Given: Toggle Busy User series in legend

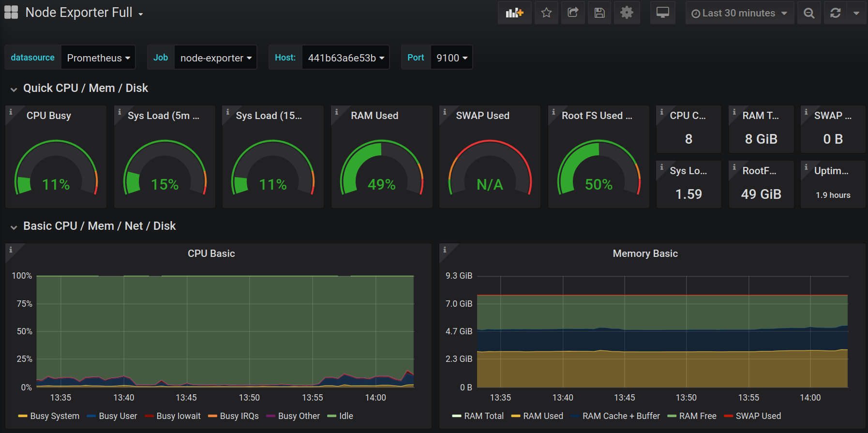Looking at the screenshot, I should tap(118, 416).
